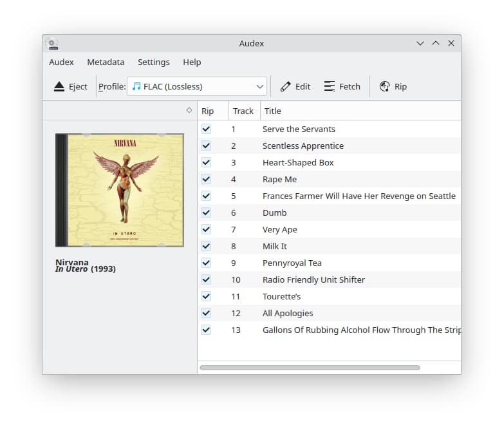The width and height of the screenshot is (504, 425).
Task: Toggle rip checkbox for Heart-Shaped Box
Action: coord(206,162)
